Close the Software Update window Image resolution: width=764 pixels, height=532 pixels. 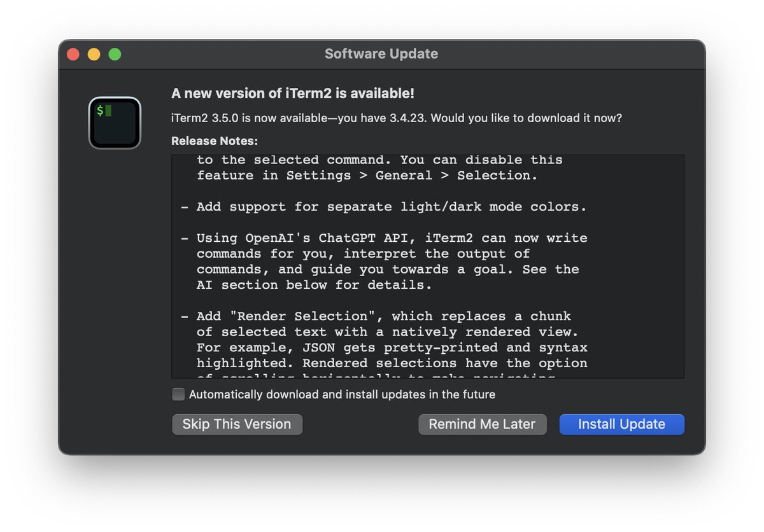pos(73,54)
